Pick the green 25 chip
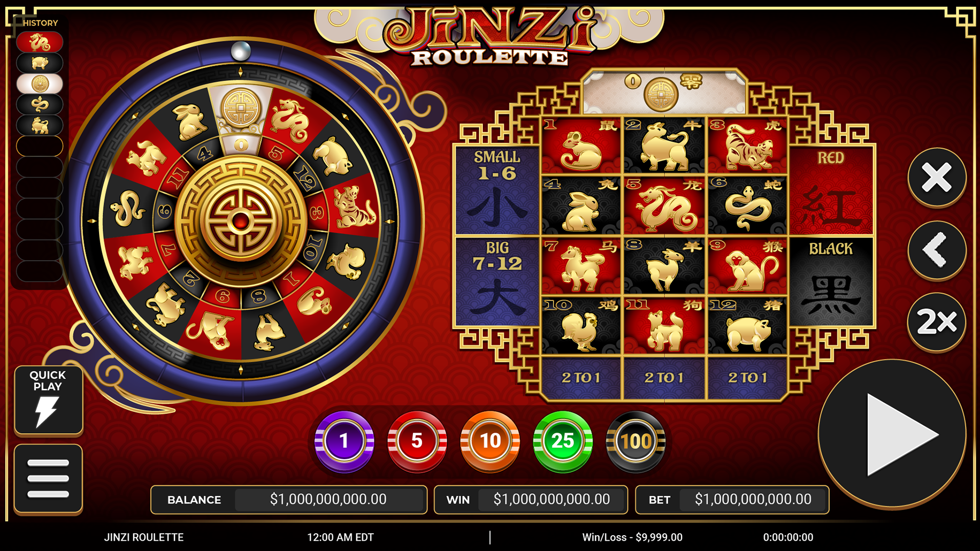 click(562, 441)
